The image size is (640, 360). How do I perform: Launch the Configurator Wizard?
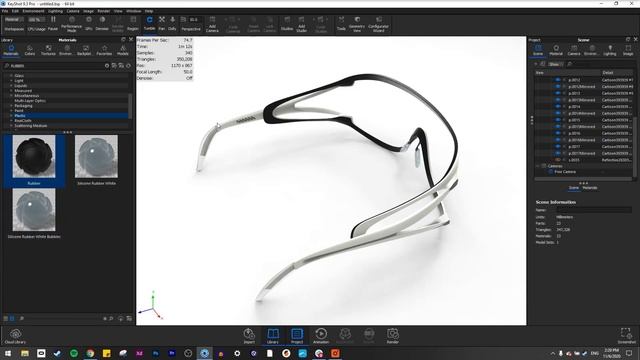click(x=378, y=24)
